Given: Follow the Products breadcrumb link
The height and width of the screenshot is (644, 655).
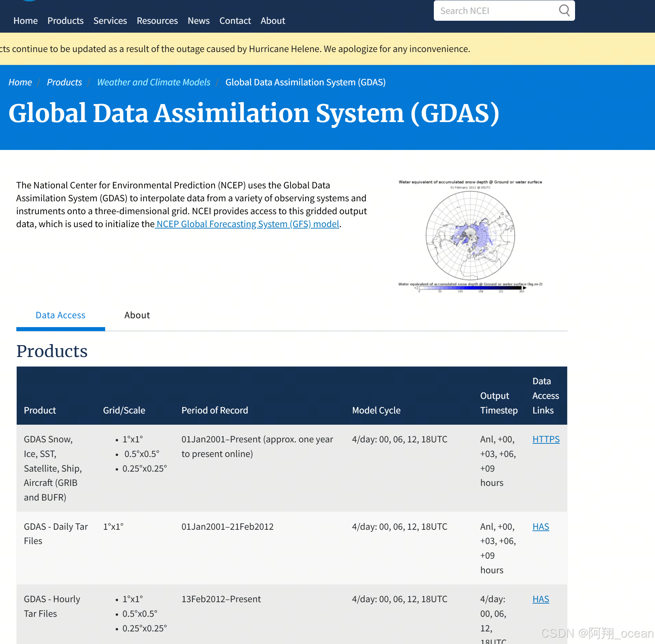Looking at the screenshot, I should tap(64, 82).
